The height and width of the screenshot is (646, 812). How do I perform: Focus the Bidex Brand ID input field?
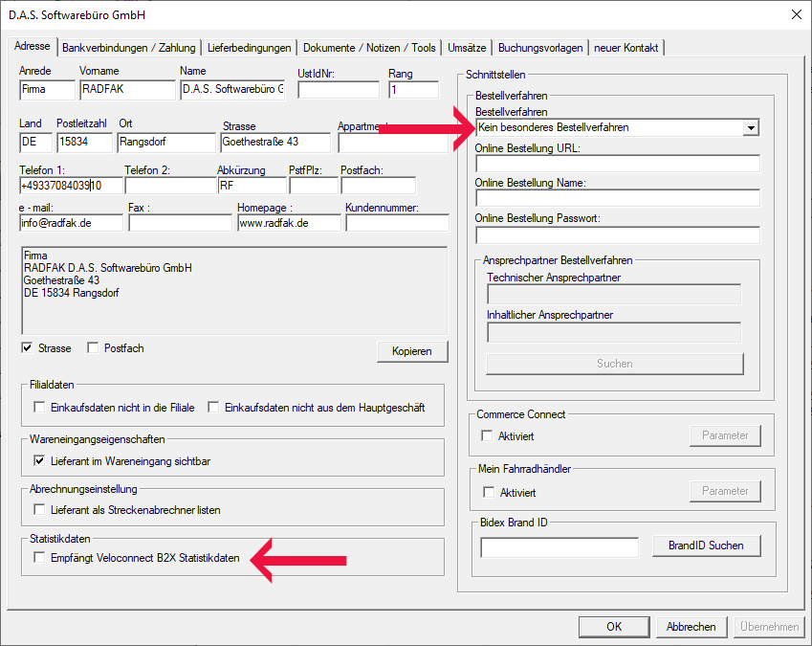click(559, 547)
